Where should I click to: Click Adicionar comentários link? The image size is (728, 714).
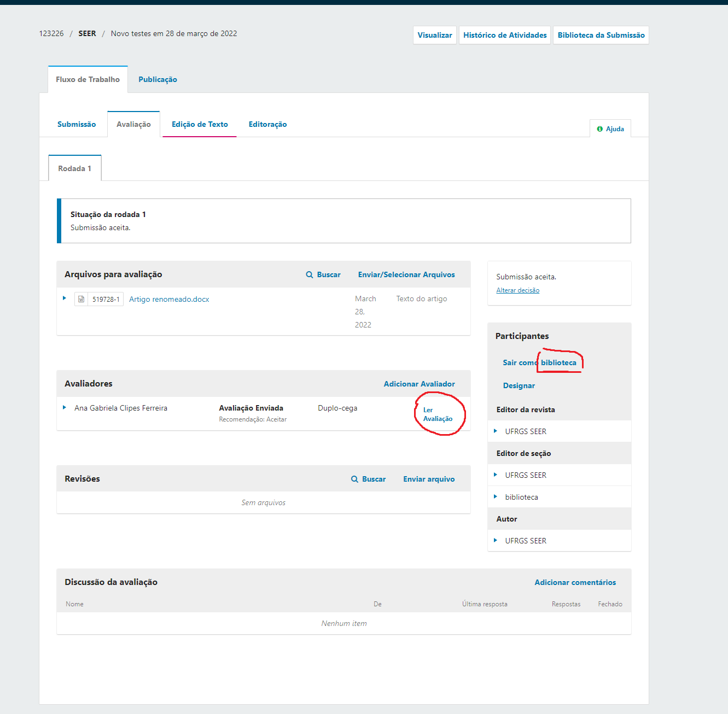tap(575, 583)
